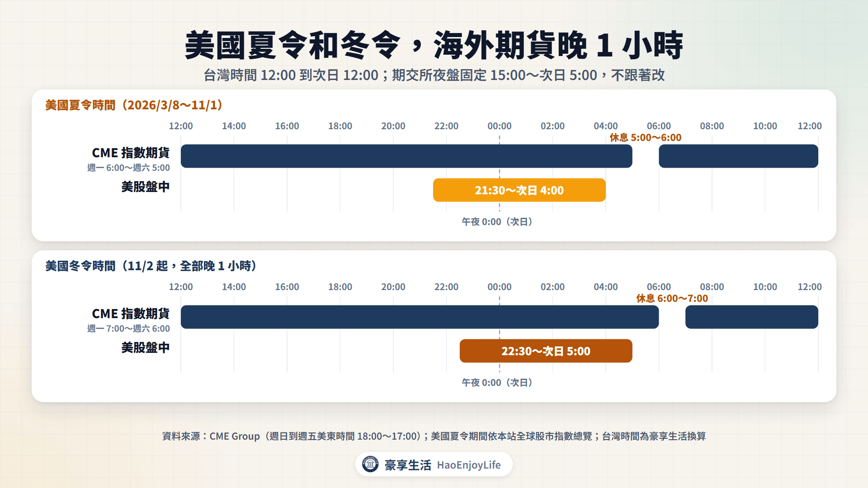Click the 18:00 axis label in summer chart
The width and height of the screenshot is (868, 488).
(x=340, y=126)
